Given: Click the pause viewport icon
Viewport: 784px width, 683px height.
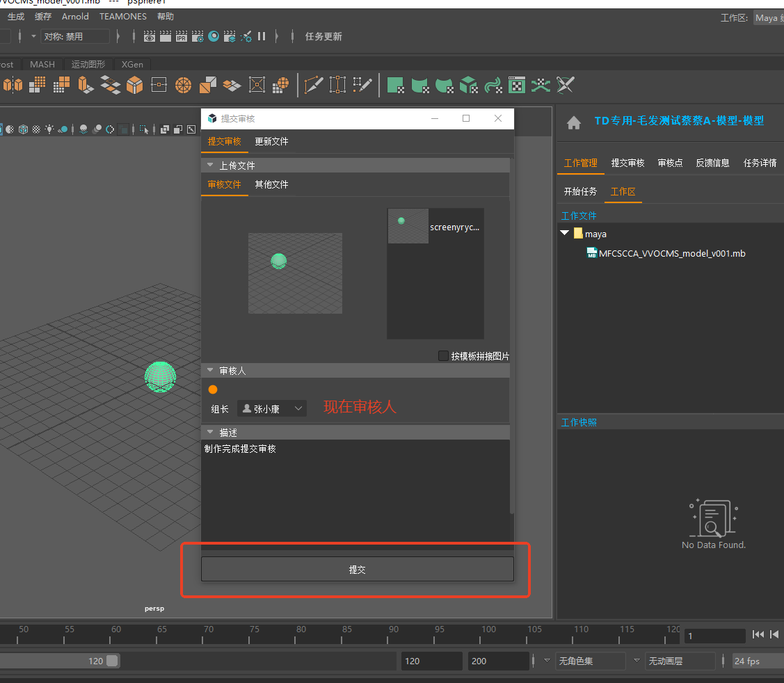Looking at the screenshot, I should coord(262,36).
